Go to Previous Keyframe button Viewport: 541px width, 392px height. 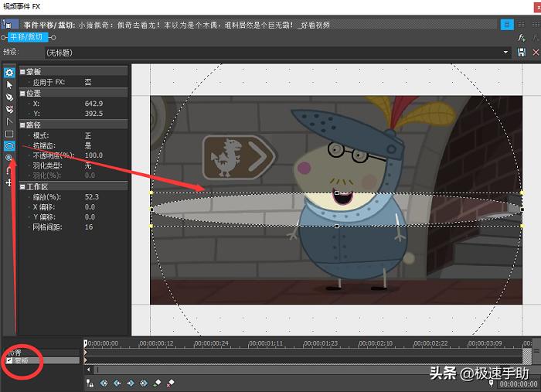click(x=117, y=383)
